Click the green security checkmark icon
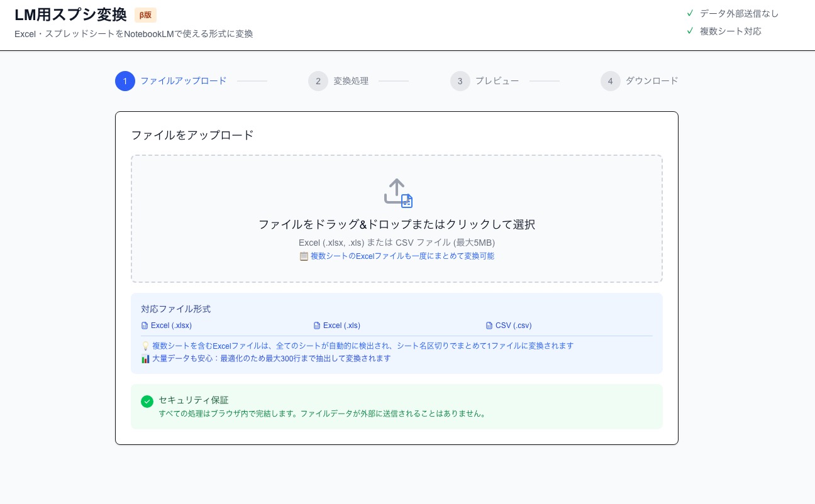The height and width of the screenshot is (504, 815). (x=147, y=402)
